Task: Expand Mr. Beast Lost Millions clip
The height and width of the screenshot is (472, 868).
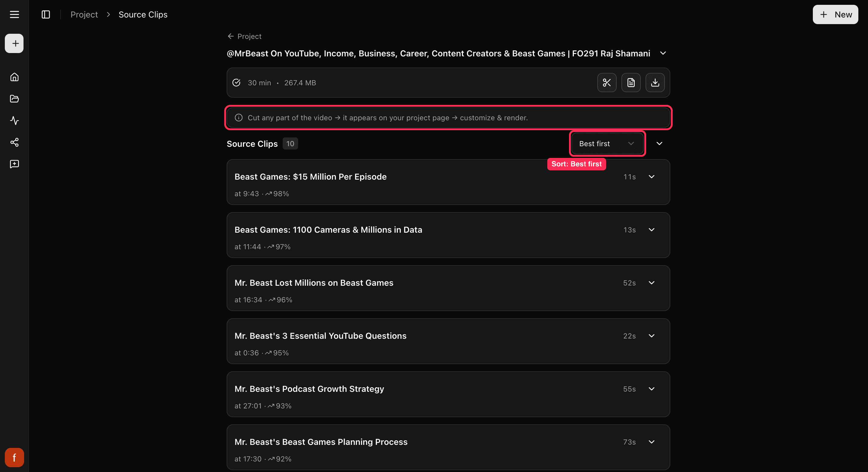Action: click(x=652, y=283)
